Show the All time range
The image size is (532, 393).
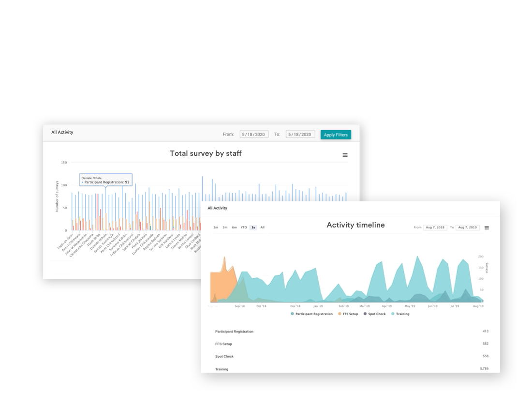click(262, 227)
